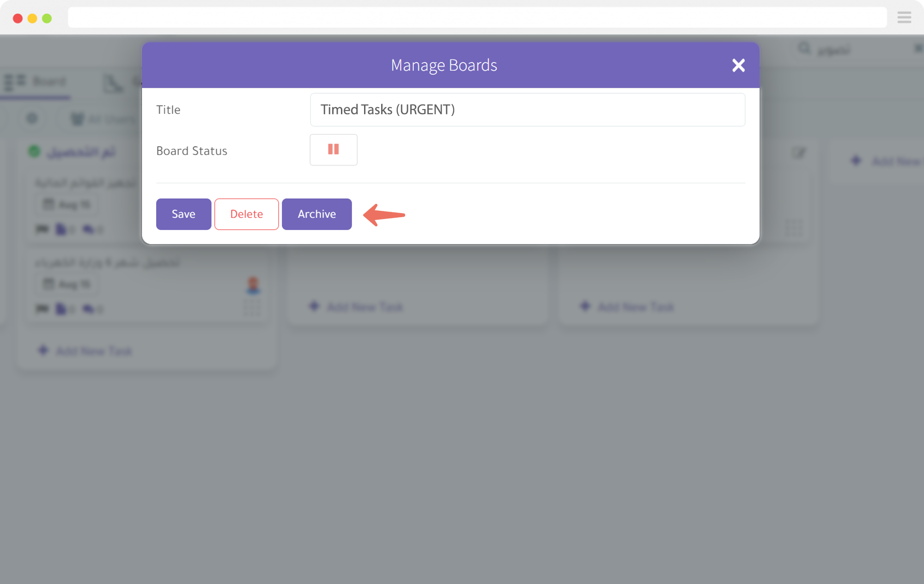924x584 pixels.
Task: Close the Manage Boards dialog
Action: 738,65
